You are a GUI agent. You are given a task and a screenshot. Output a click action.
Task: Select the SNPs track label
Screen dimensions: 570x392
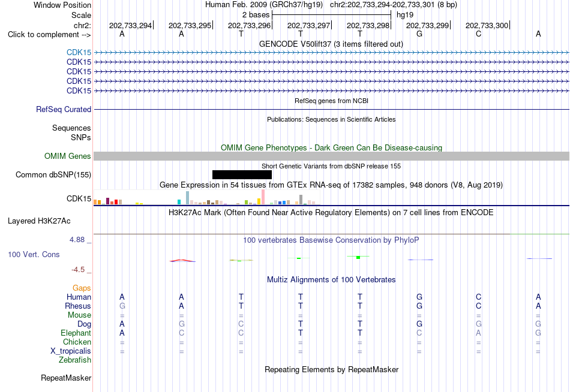point(81,138)
